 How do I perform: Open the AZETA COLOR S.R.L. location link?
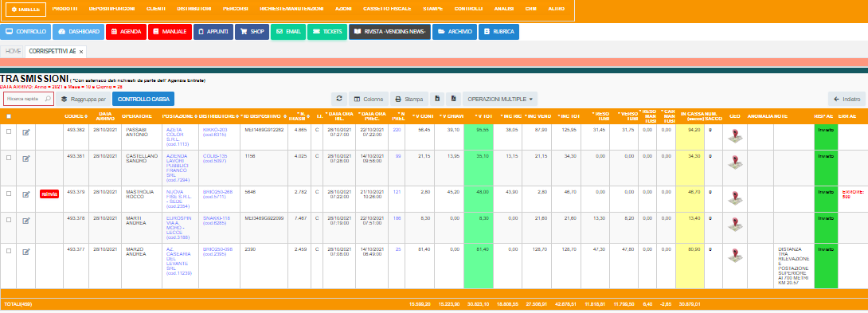178,137
